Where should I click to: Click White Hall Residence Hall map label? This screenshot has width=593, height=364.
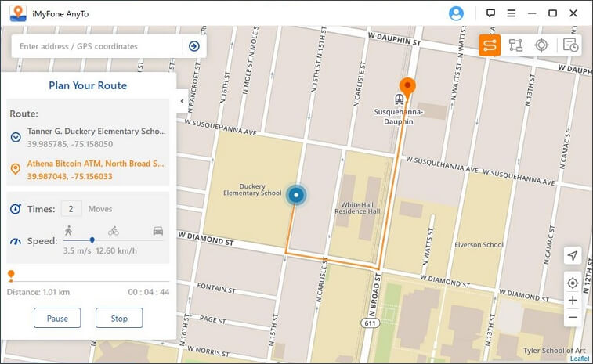(357, 208)
